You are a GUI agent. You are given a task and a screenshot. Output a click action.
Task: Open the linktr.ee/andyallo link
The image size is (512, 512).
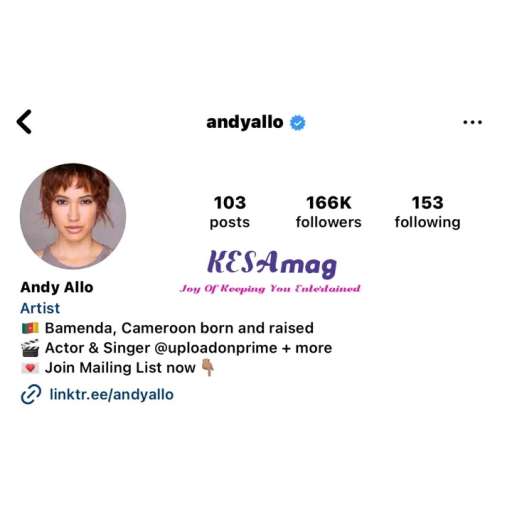[111, 394]
